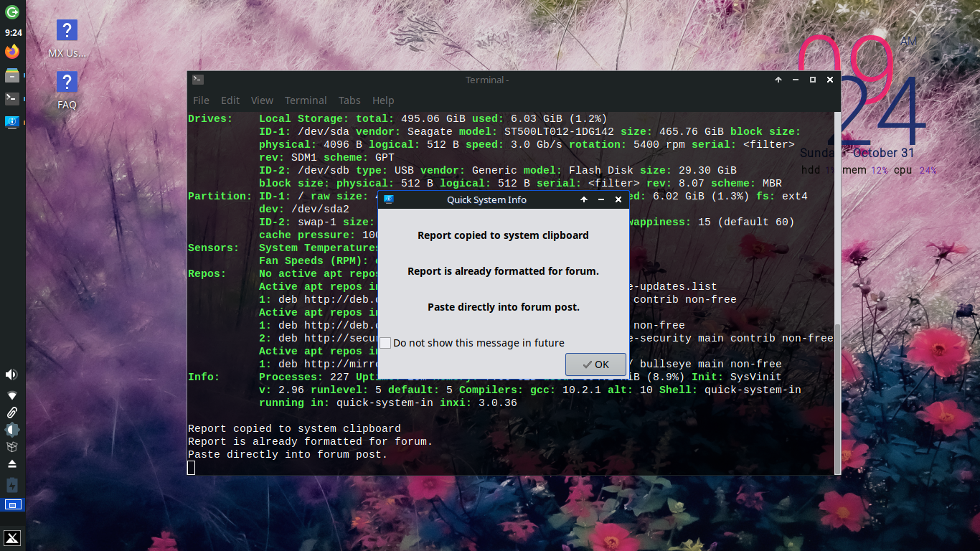Click the 'Drives:' label in terminal output

pos(210,118)
